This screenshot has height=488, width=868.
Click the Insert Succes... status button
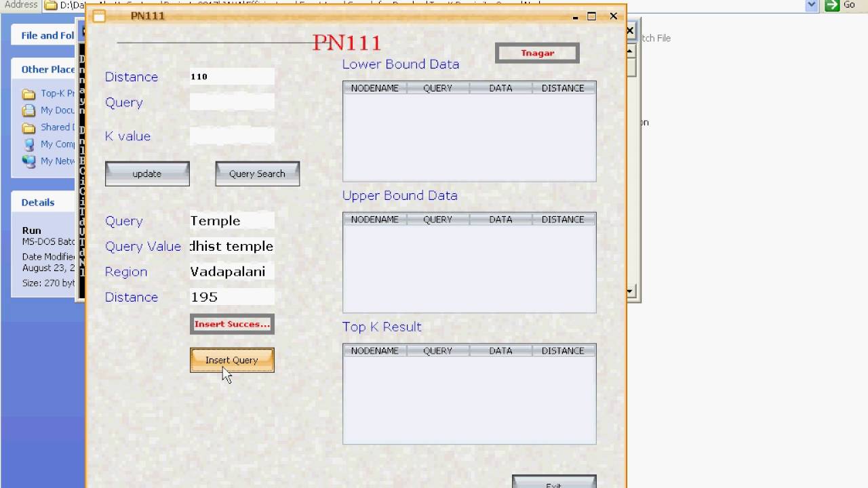[x=232, y=324]
